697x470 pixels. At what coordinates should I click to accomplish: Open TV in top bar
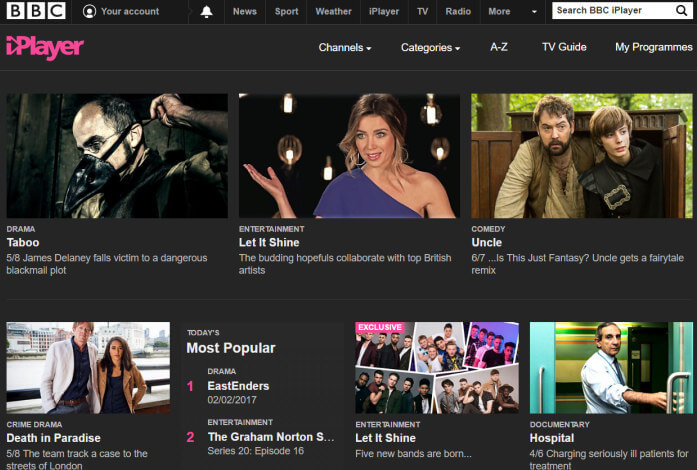tap(423, 11)
